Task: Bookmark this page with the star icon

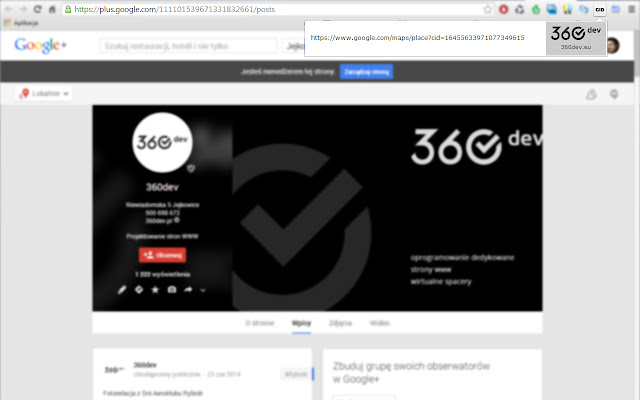Action: click(487, 9)
